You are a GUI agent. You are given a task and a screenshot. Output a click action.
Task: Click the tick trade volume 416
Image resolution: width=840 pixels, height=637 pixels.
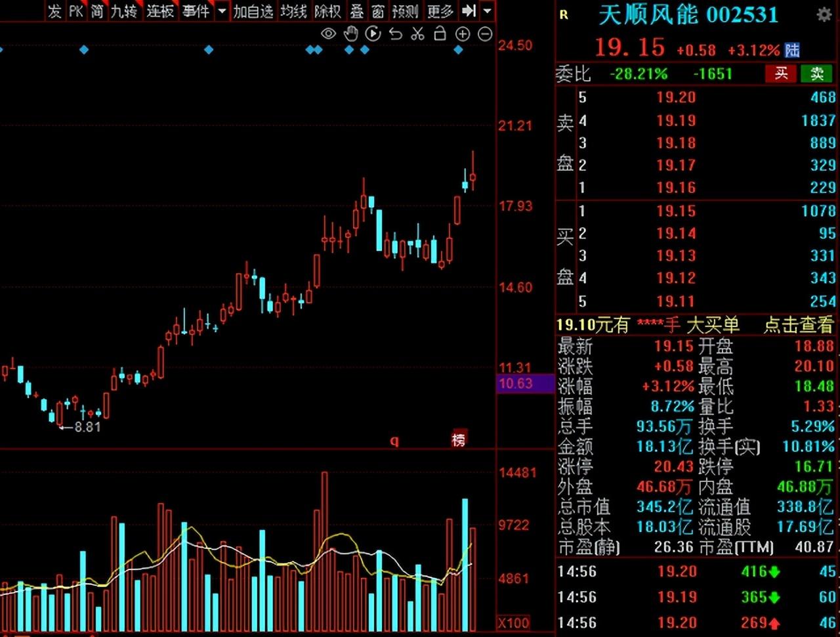tap(754, 571)
